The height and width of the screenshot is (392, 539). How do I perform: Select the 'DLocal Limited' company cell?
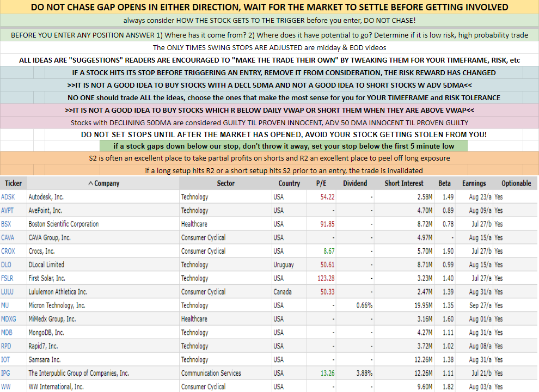click(103, 265)
